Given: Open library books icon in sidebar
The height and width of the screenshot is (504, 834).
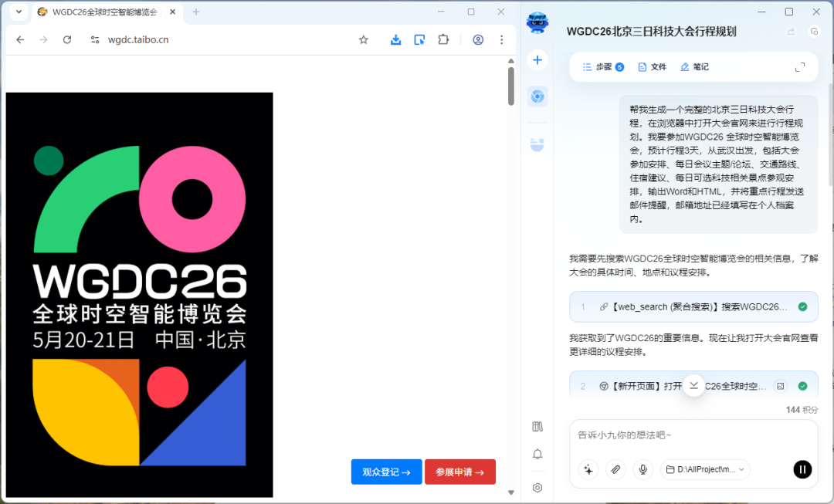Looking at the screenshot, I should [x=537, y=426].
